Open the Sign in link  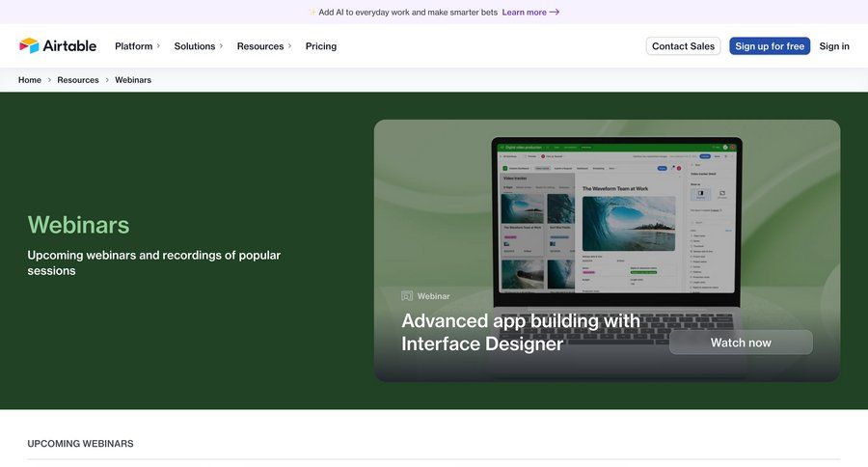pos(834,46)
